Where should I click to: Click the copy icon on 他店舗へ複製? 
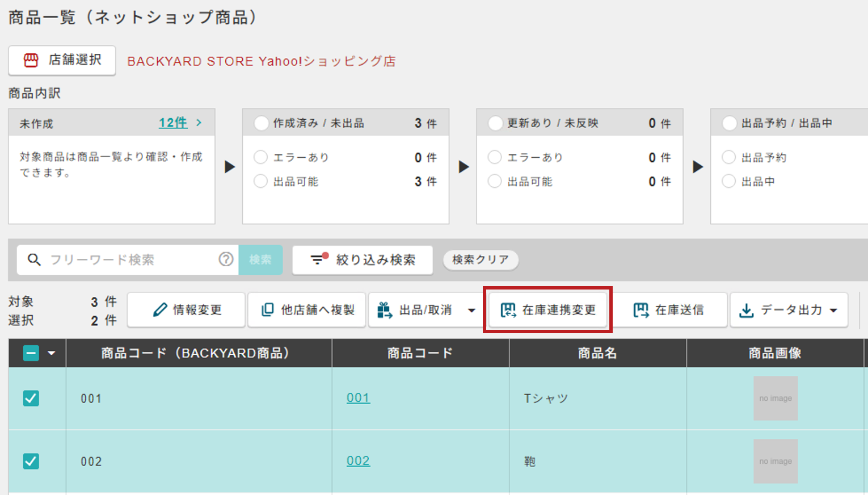267,310
